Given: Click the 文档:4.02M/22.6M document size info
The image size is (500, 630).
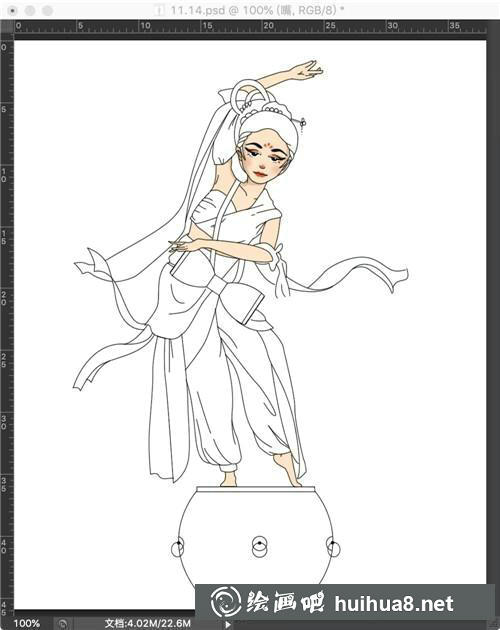Looking at the screenshot, I should [148, 623].
